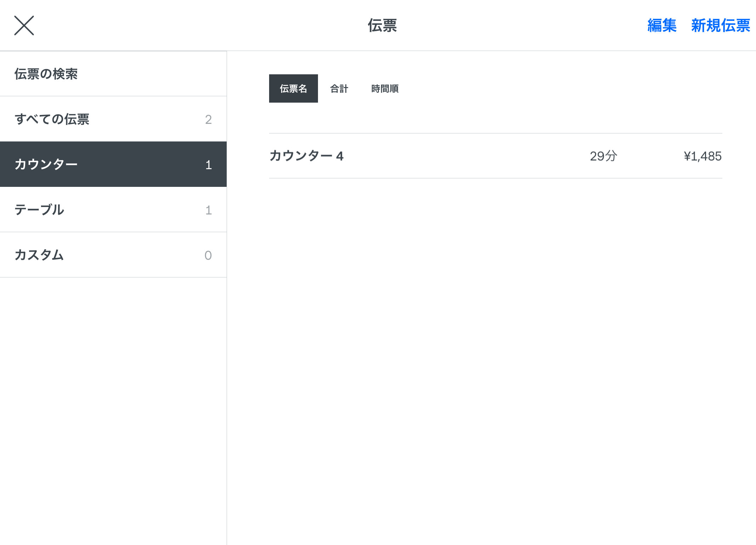Switch to the テーブル ticket group

(x=39, y=210)
